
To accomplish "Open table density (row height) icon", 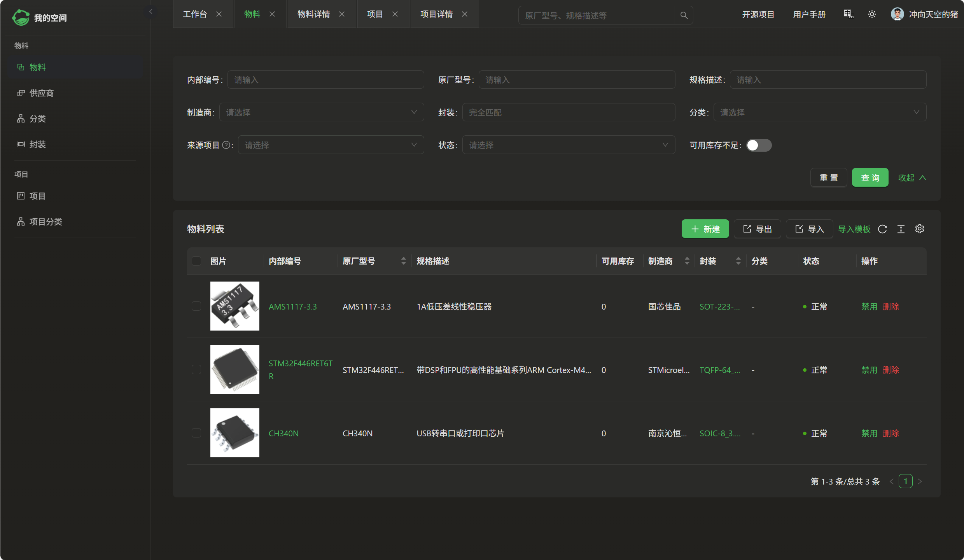I will (x=901, y=229).
